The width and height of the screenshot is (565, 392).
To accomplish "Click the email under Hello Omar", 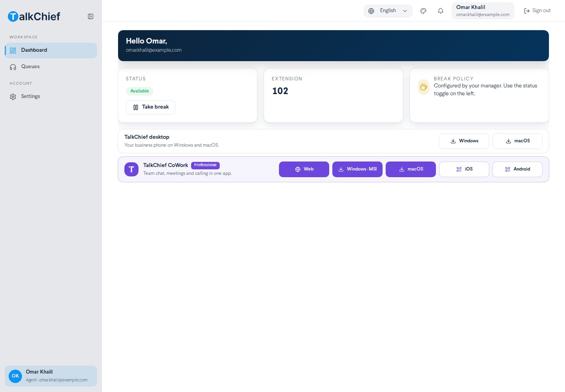I will [154, 50].
